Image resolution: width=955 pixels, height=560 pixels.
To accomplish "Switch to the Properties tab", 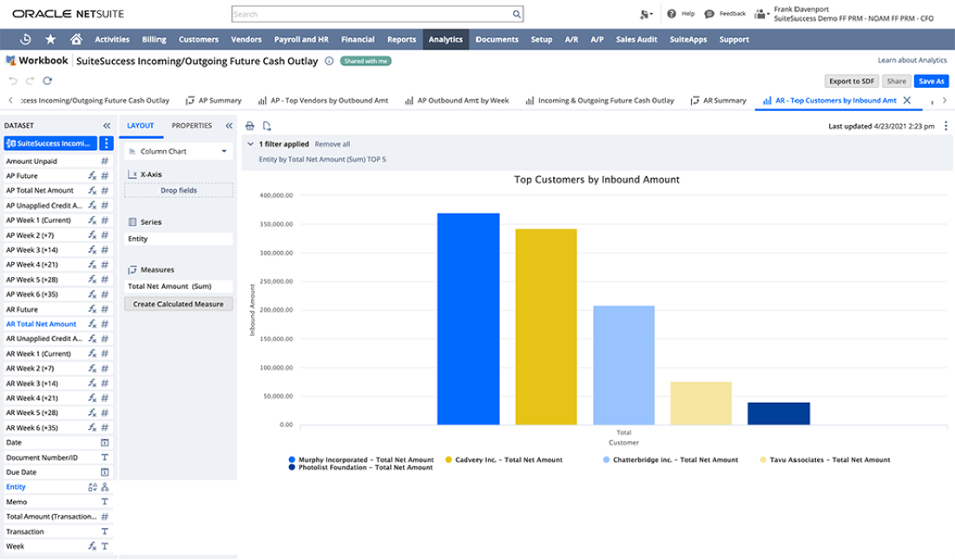I will (192, 125).
